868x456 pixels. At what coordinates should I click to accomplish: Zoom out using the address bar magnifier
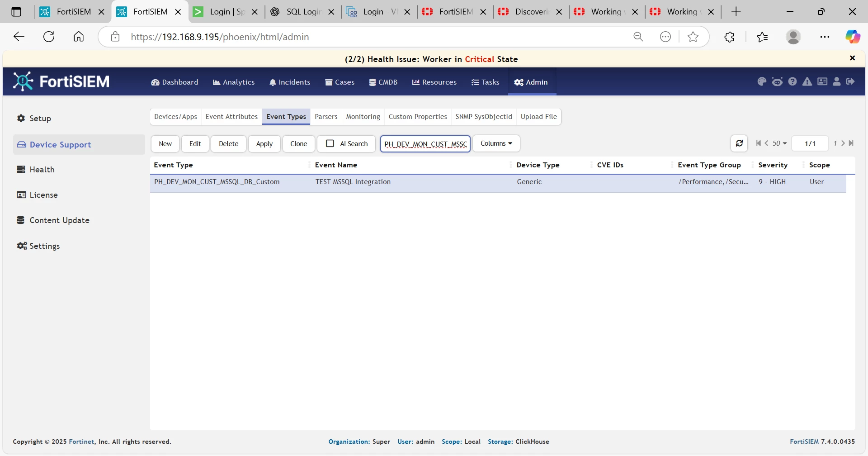638,37
